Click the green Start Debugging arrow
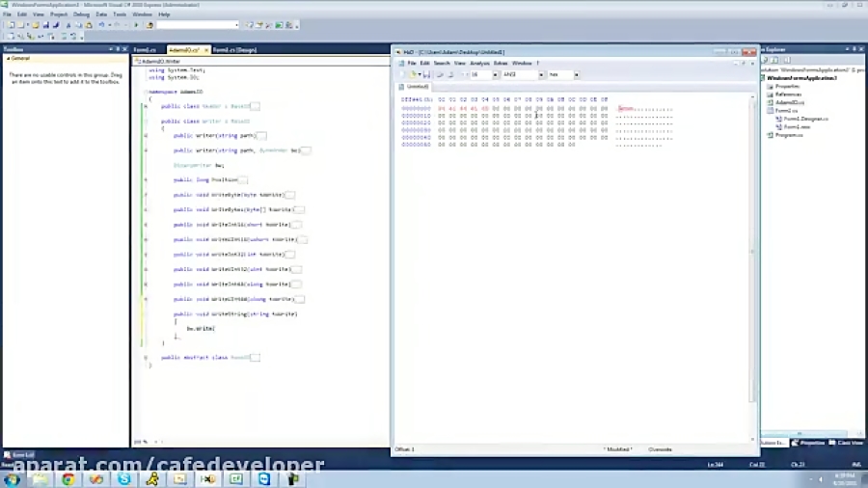The height and width of the screenshot is (488, 868). click(136, 25)
